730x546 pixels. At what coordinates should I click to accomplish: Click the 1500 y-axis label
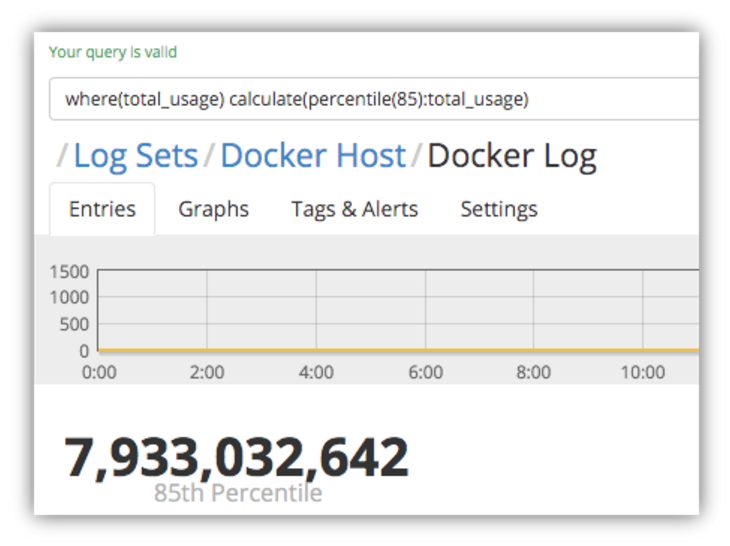click(69, 271)
